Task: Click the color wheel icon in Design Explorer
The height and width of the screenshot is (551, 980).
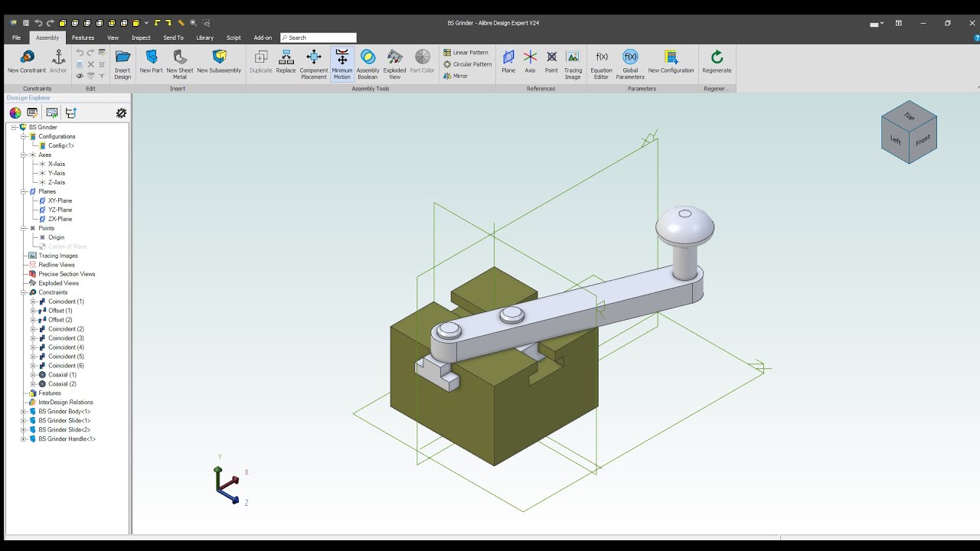Action: click(15, 113)
